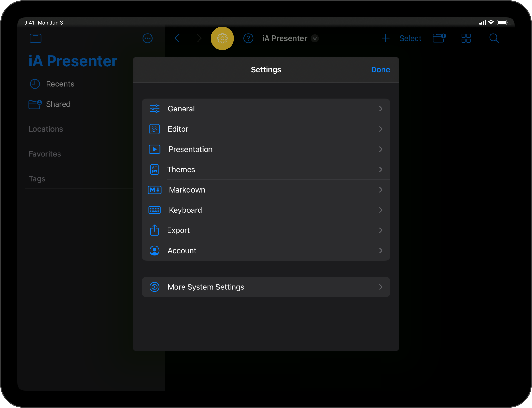Click the Editor settings icon

[155, 129]
